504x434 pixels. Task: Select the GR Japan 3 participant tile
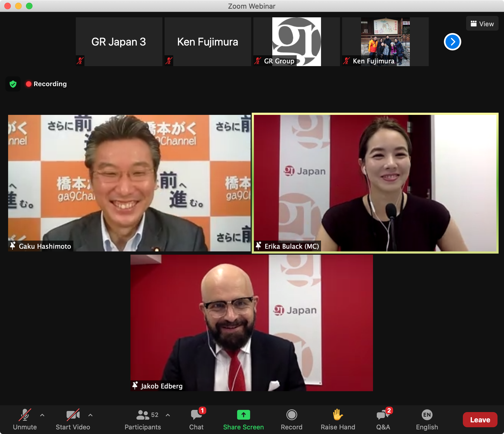(x=119, y=42)
